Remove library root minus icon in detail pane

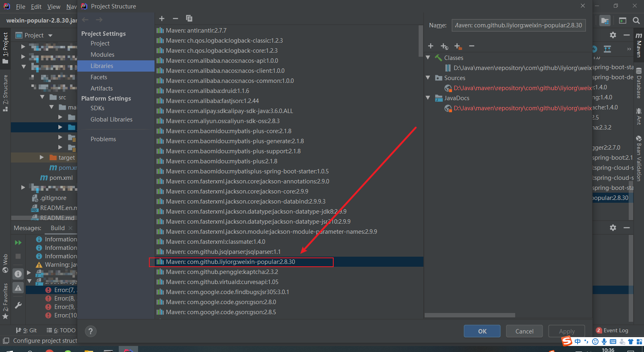pos(472,46)
